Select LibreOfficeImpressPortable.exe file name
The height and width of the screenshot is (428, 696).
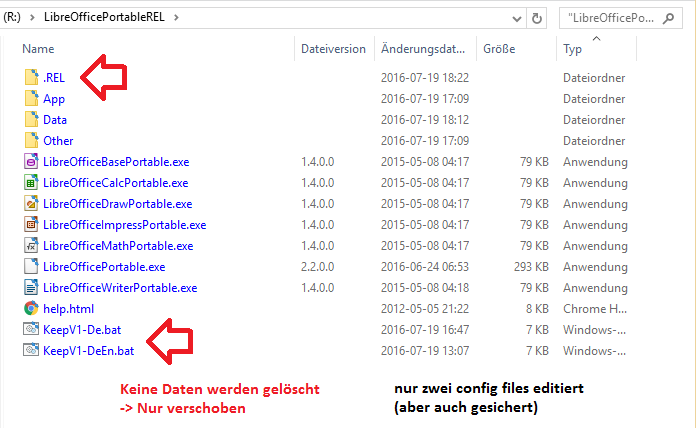[125, 225]
